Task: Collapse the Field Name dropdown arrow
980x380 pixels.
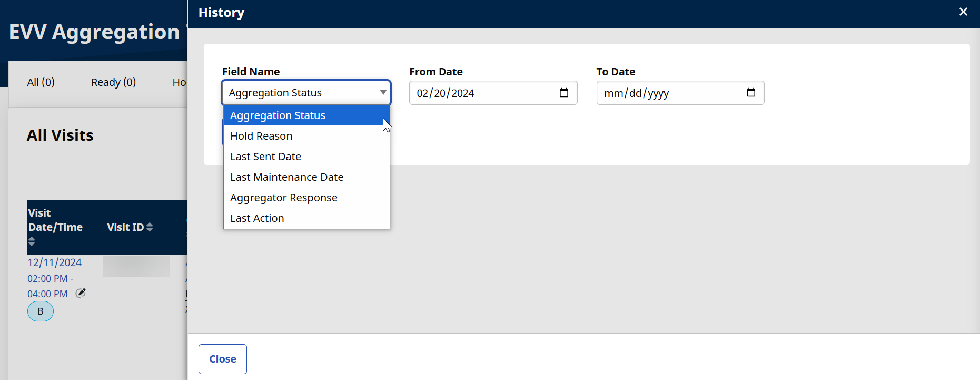Action: 383,93
